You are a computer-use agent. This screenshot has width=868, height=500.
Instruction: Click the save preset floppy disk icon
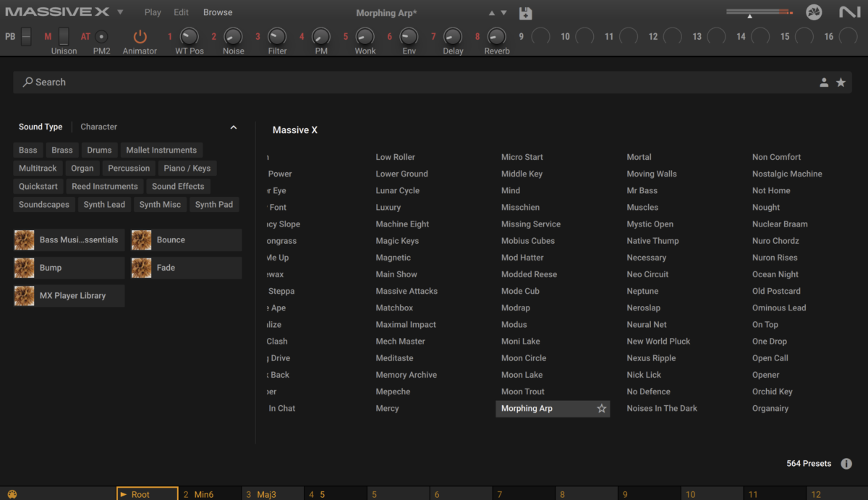[526, 13]
